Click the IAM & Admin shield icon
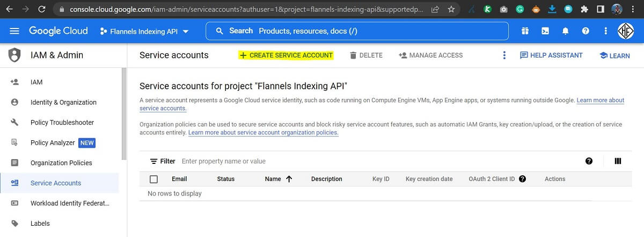644x237 pixels. tap(14, 55)
